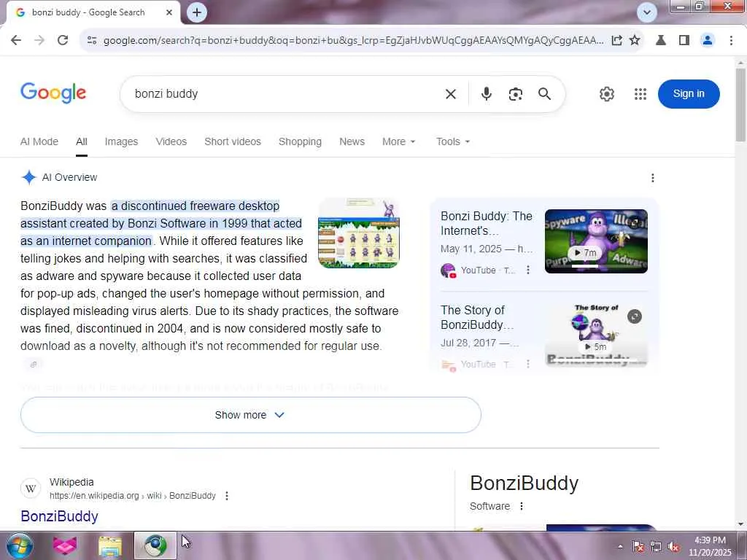Click the muted volume tray icon
747x560 pixels.
[673, 546]
